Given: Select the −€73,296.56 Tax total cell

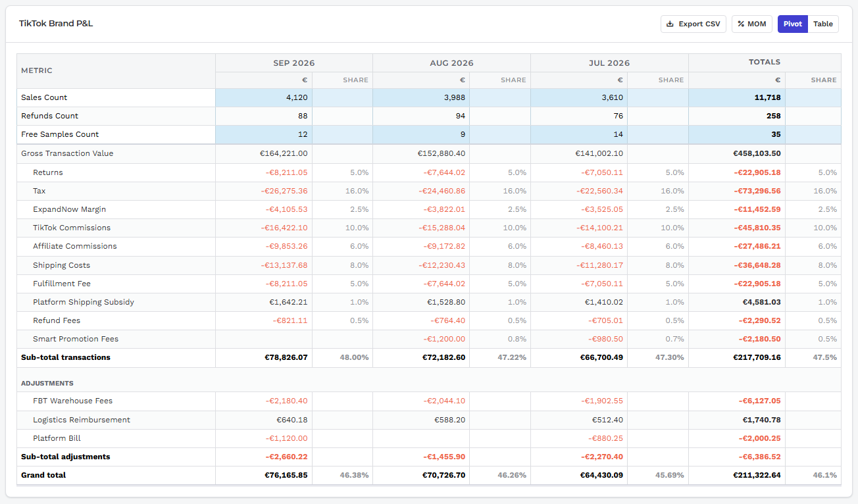Looking at the screenshot, I should (x=737, y=191).
